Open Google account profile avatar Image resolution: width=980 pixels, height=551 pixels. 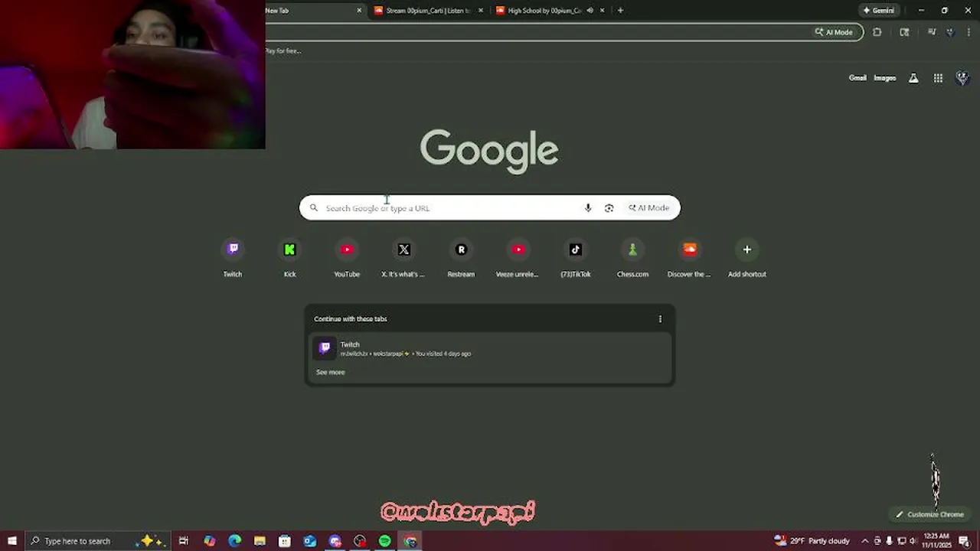(x=962, y=78)
